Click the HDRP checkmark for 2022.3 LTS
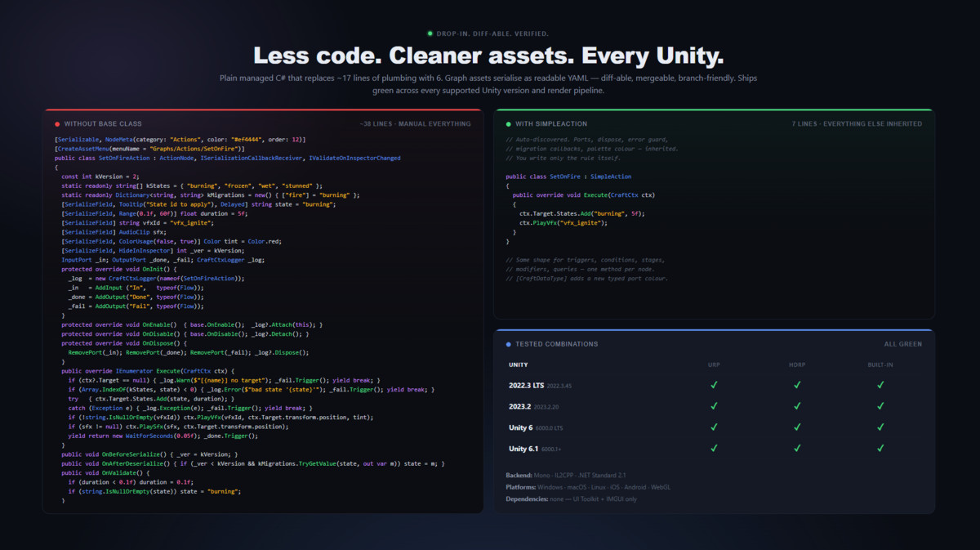 click(x=797, y=384)
